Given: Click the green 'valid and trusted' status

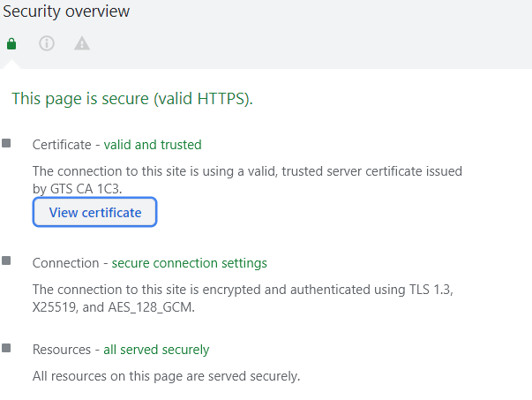Looking at the screenshot, I should (x=153, y=144).
